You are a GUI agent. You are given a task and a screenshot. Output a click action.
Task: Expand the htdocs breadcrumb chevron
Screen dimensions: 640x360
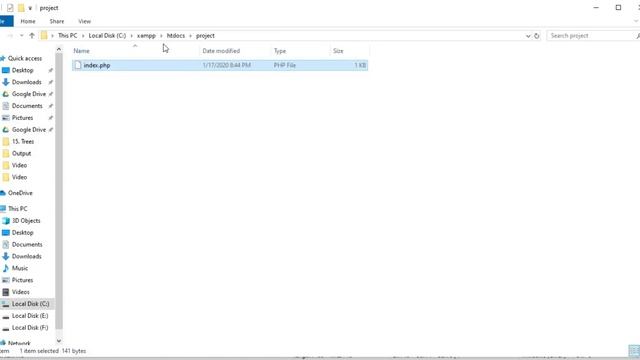click(190, 36)
